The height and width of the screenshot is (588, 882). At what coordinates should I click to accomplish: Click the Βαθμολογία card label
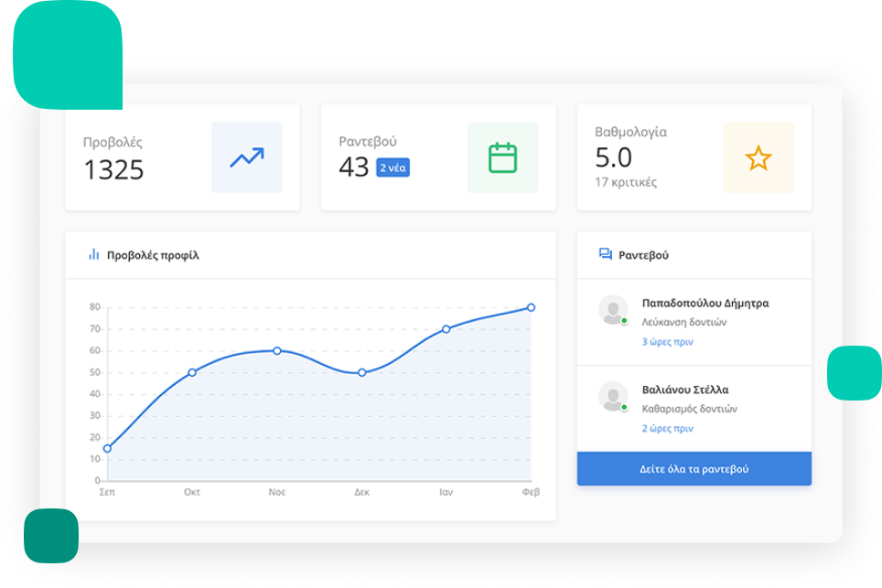point(631,132)
